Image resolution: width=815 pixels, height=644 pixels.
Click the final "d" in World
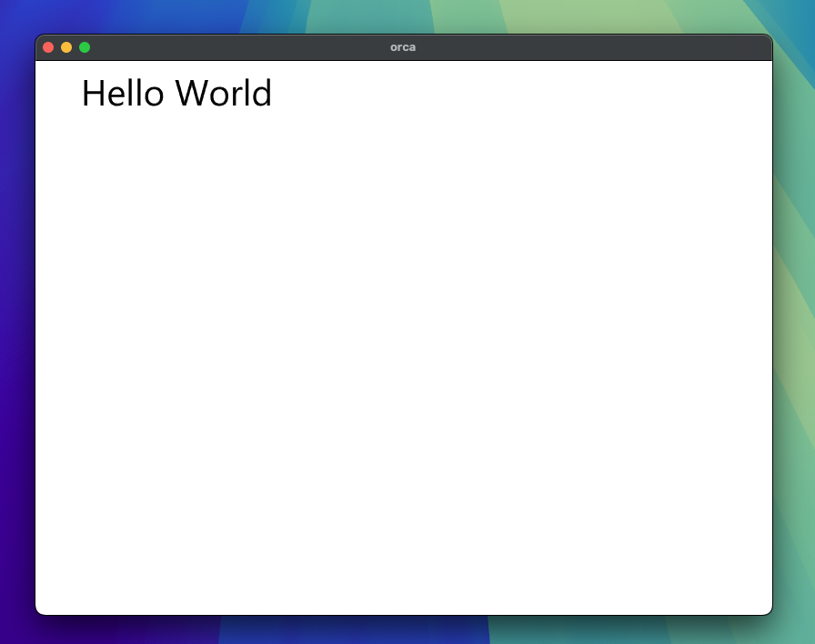coord(262,94)
